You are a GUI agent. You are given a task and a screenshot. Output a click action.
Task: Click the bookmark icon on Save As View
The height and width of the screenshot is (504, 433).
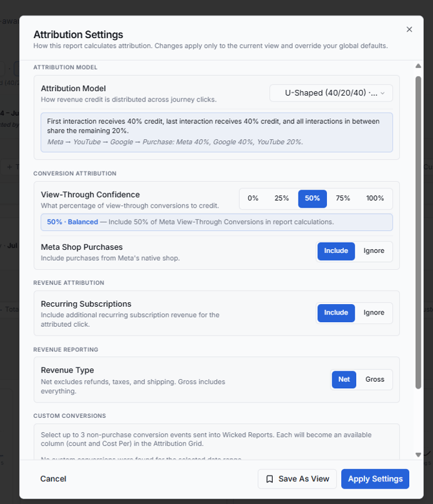(269, 479)
